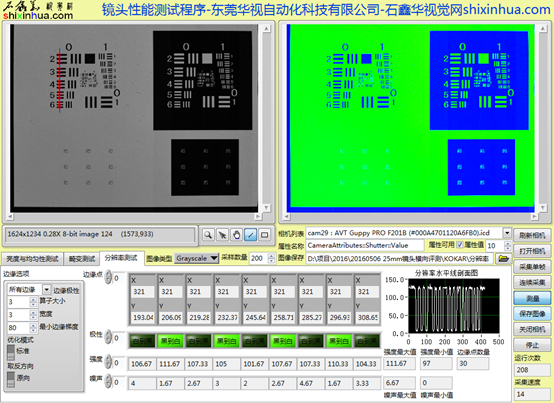The height and width of the screenshot is (403, 554).
Task: Select the hand pan tool
Action: pos(236,235)
